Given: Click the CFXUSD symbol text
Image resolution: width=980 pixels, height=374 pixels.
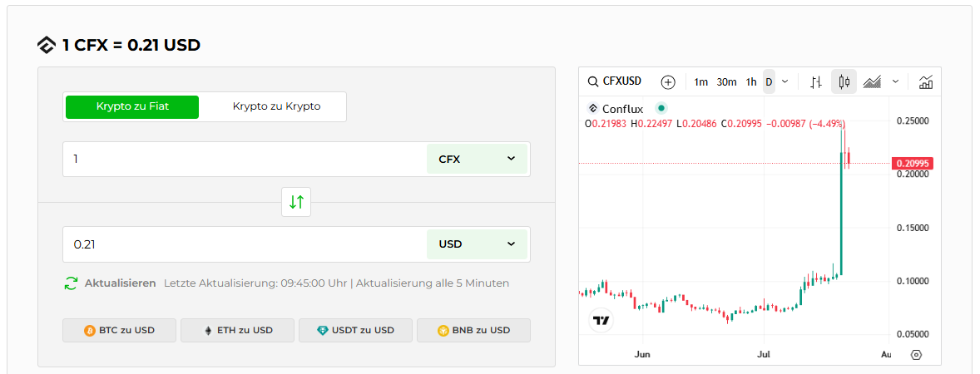Looking at the screenshot, I should click(x=622, y=81).
